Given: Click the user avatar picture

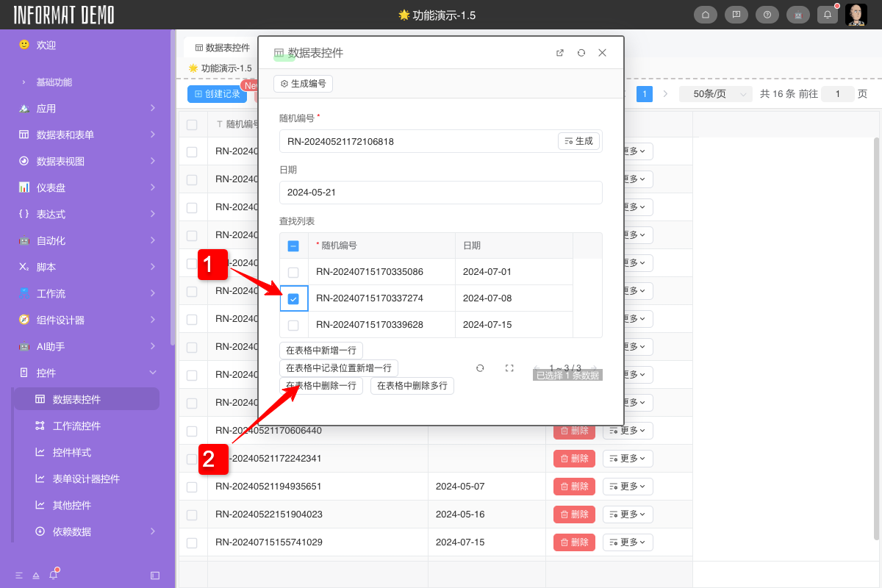Looking at the screenshot, I should pos(856,15).
